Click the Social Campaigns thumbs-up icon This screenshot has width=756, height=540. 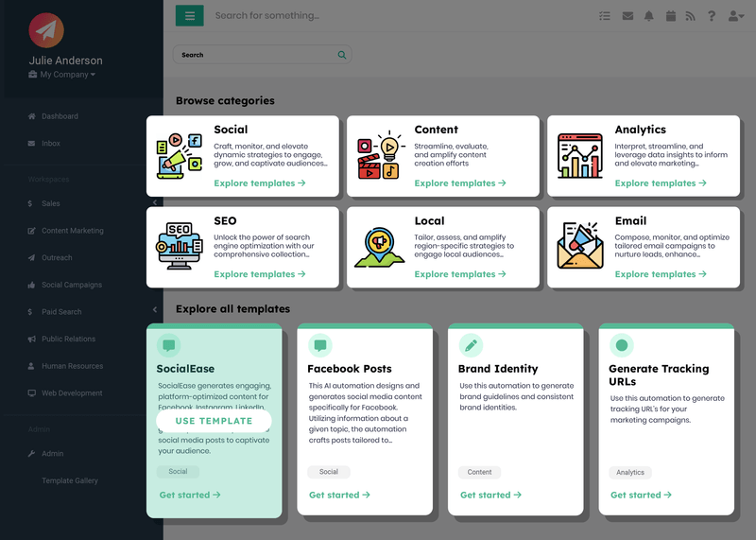(x=31, y=285)
